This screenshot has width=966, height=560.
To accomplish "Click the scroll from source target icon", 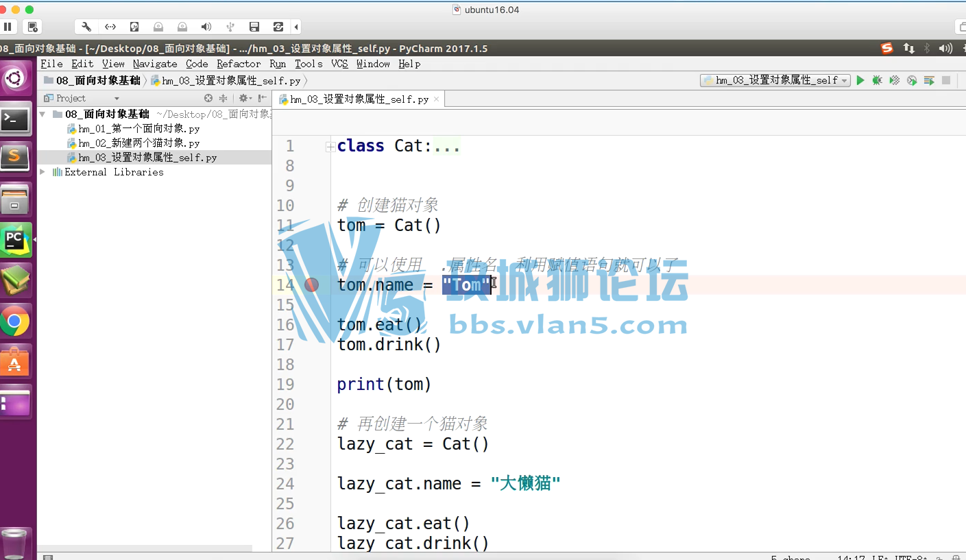I will pos(208,98).
